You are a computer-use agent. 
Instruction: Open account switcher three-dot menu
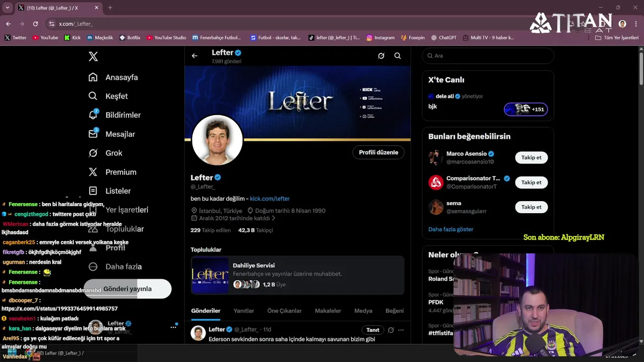[x=173, y=327]
